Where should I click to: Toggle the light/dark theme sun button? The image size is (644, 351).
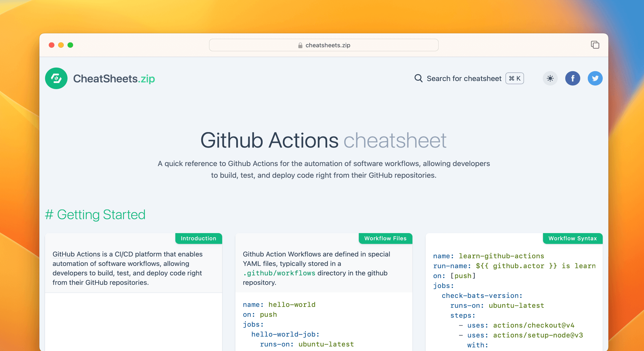(550, 78)
